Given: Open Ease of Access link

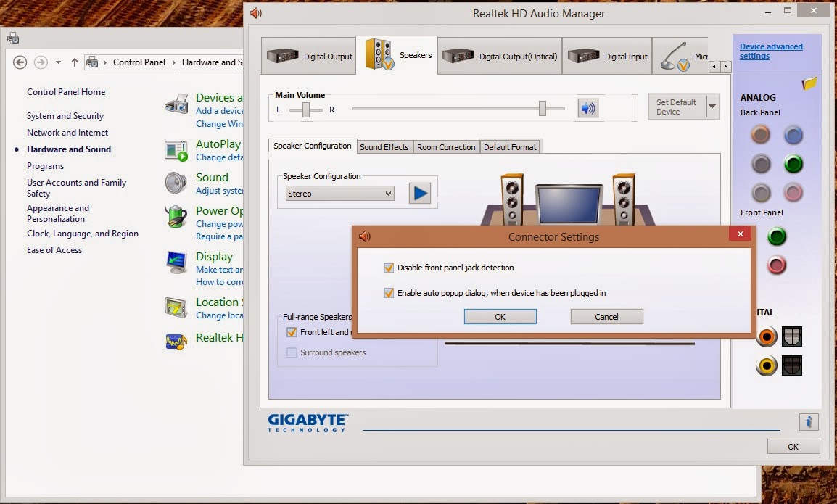Looking at the screenshot, I should [x=54, y=250].
